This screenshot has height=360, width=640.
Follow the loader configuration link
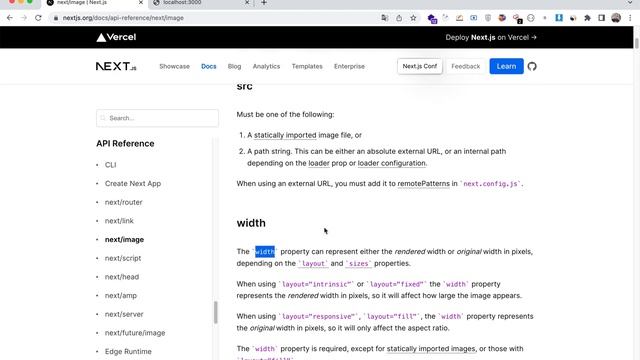click(x=392, y=163)
